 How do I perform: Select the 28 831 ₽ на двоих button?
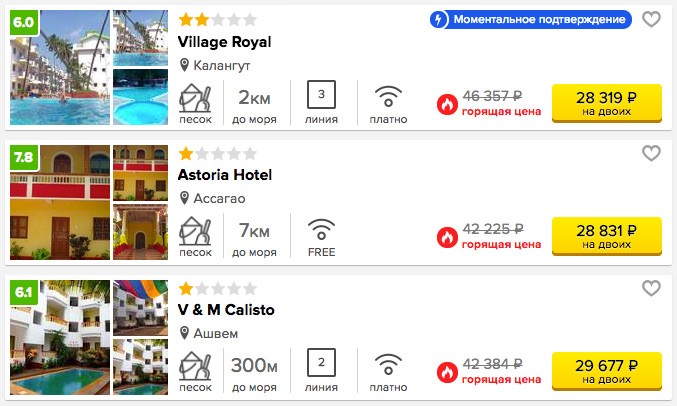click(607, 236)
